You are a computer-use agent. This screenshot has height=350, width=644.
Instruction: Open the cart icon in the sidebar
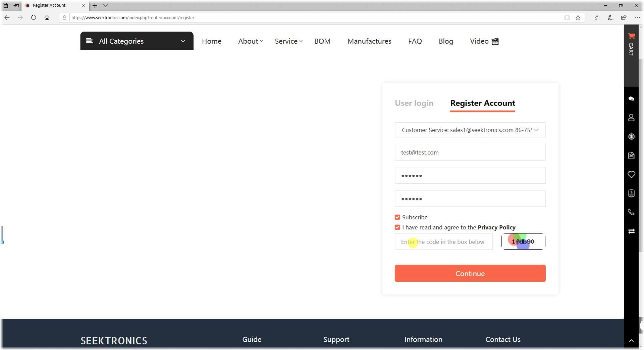point(631,36)
